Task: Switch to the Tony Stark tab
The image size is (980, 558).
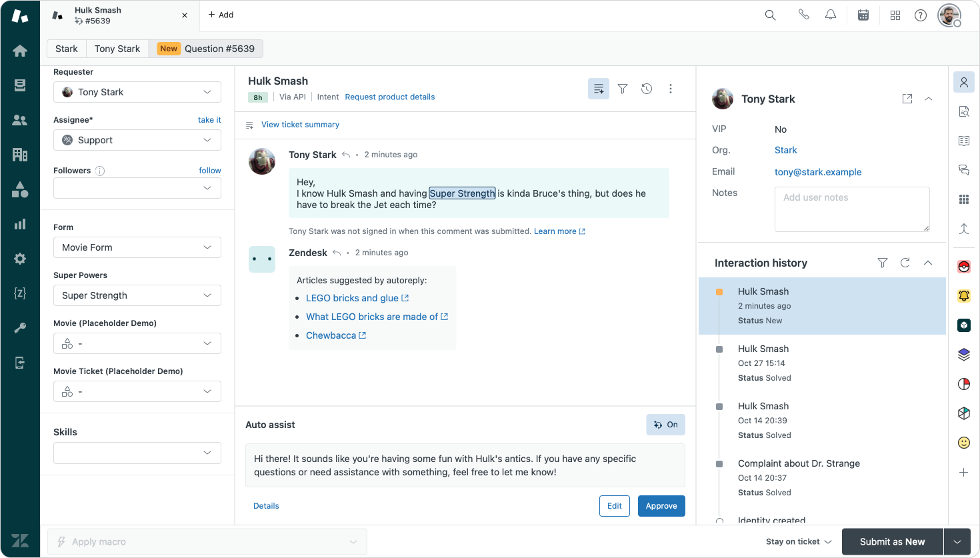Action: (x=117, y=49)
